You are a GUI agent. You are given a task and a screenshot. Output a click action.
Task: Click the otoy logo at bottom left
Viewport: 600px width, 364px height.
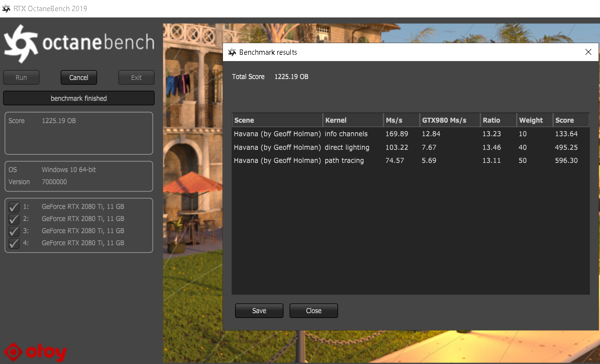pos(35,352)
